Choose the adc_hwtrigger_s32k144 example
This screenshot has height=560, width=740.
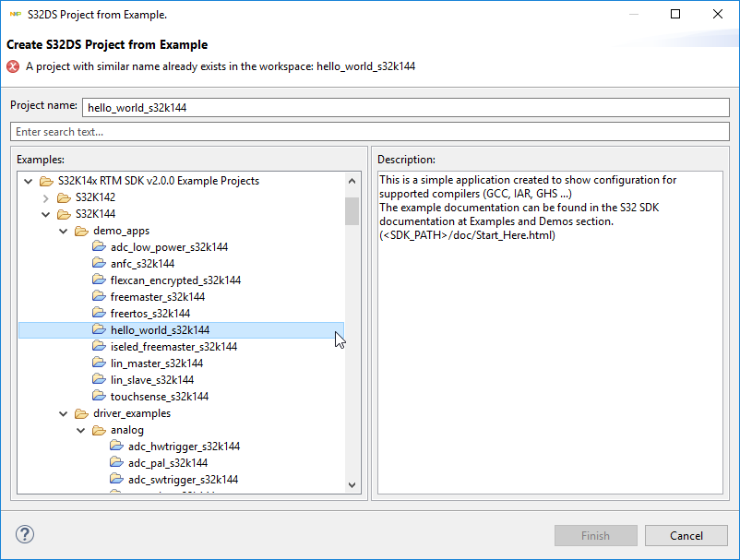click(x=184, y=447)
